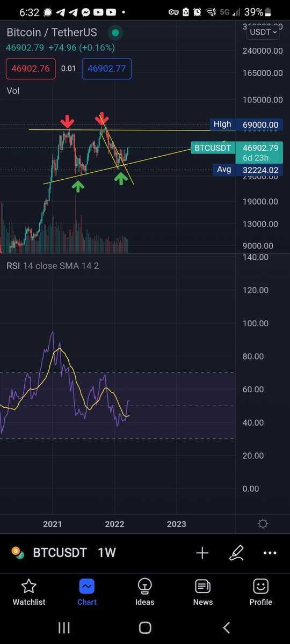The image size is (290, 644).
Task: Tap the blue buy price 46902.77 box
Action: pos(107,69)
